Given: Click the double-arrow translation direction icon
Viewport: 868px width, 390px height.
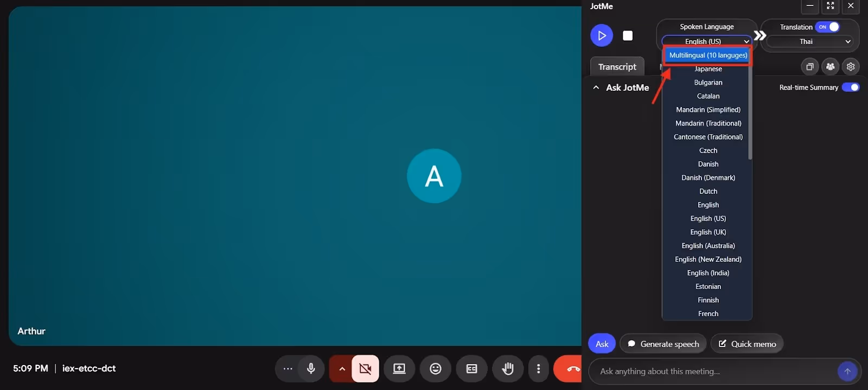Looking at the screenshot, I should click(x=760, y=36).
